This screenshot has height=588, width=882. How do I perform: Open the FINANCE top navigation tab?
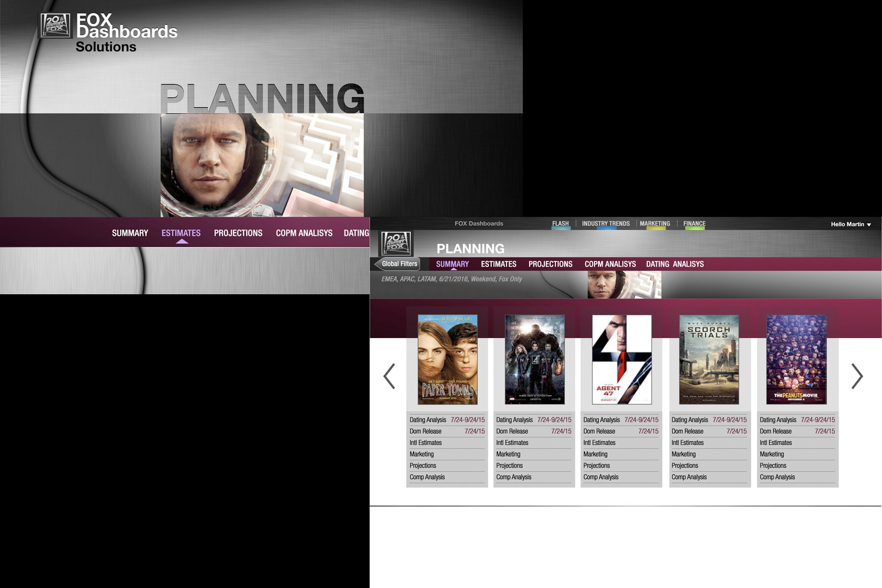pos(694,224)
